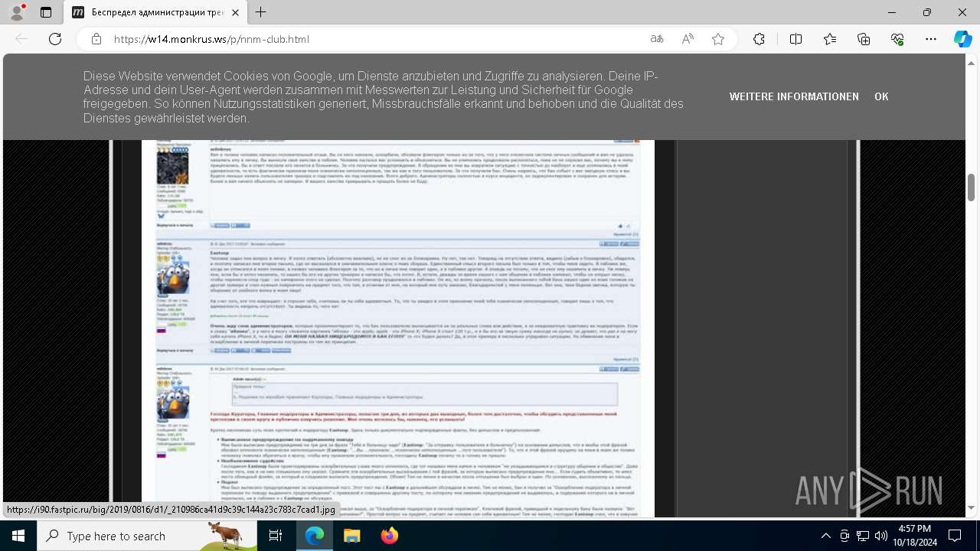Open the Windows Start menu

(18, 536)
